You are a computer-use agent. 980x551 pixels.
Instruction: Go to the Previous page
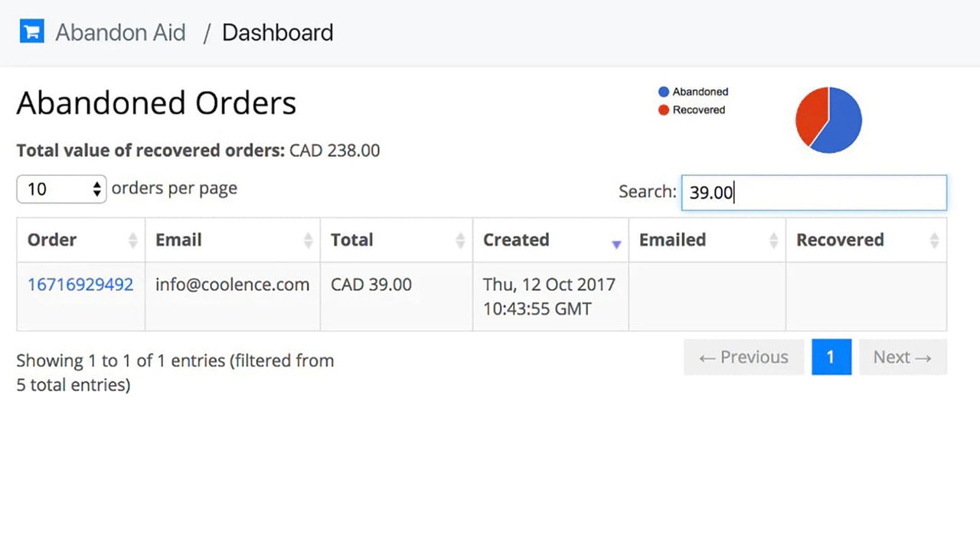click(744, 357)
